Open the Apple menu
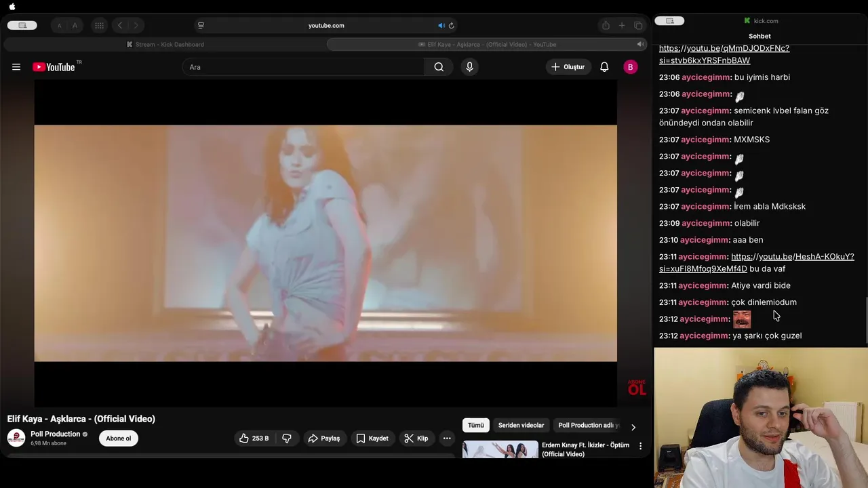The height and width of the screenshot is (488, 868). (12, 7)
